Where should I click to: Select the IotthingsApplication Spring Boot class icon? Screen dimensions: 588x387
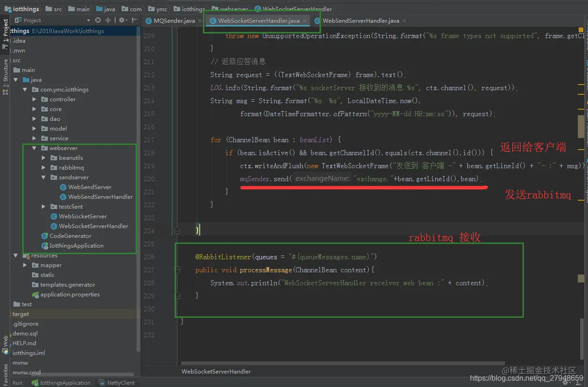(45, 246)
